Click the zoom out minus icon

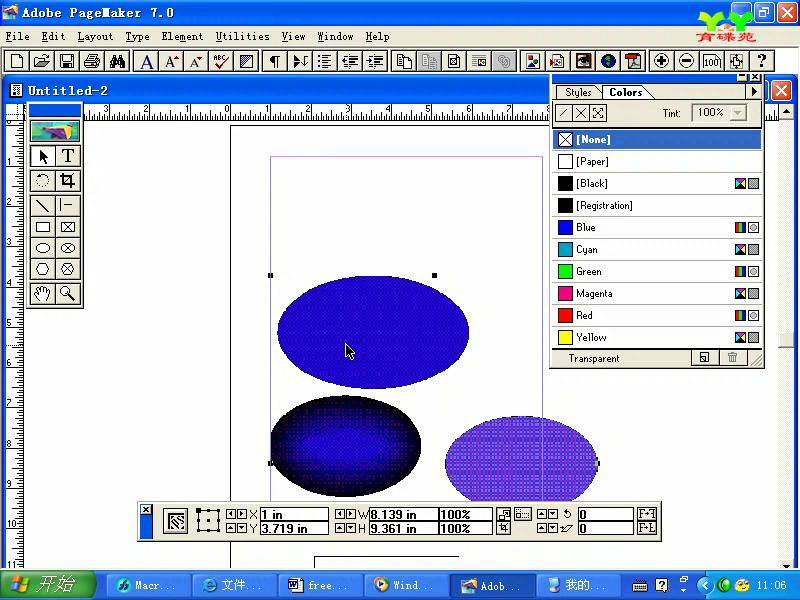[x=686, y=61]
